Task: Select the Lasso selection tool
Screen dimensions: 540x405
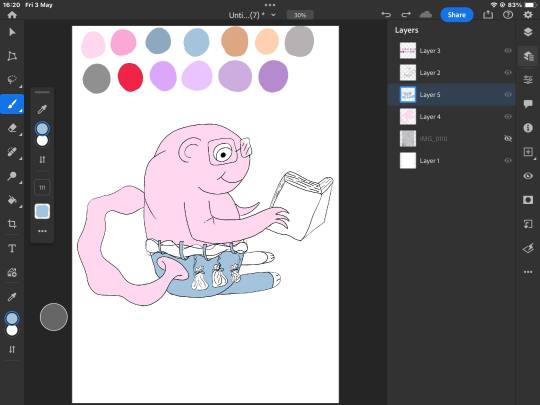Action: [12, 80]
